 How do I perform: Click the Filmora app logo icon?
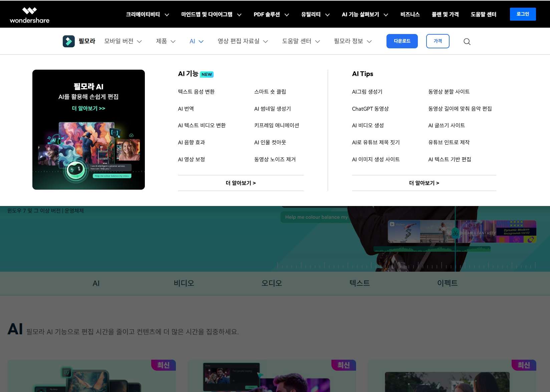coord(69,41)
